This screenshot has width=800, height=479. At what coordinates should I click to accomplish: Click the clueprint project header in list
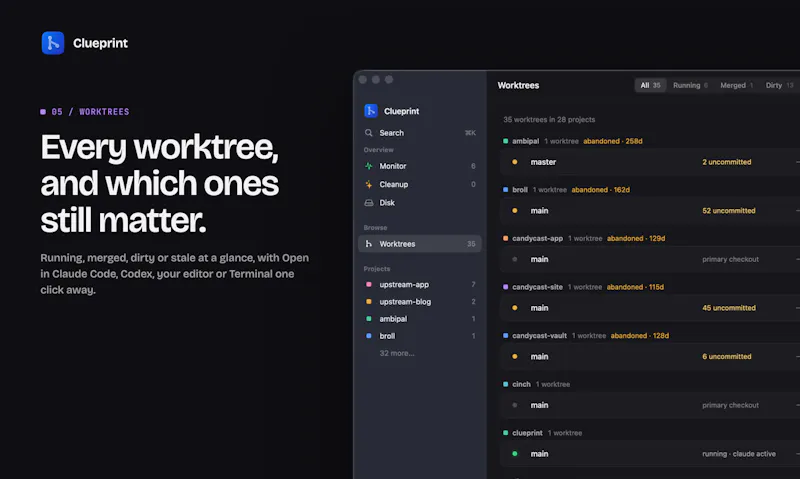(542, 433)
